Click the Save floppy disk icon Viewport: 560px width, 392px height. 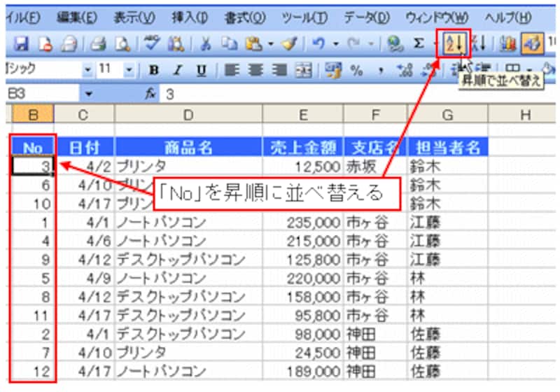(21, 44)
